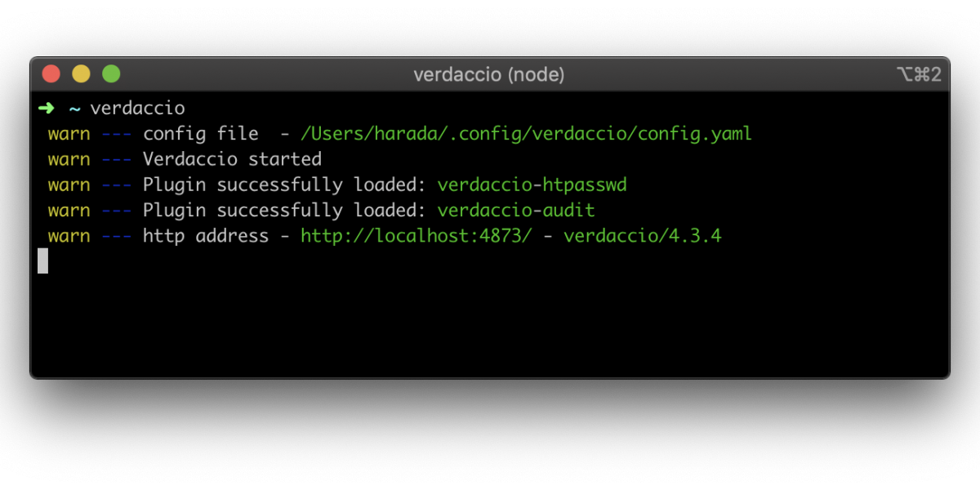Click 'warn' label on the config file line
The height and width of the screenshot is (490, 980).
(x=69, y=133)
